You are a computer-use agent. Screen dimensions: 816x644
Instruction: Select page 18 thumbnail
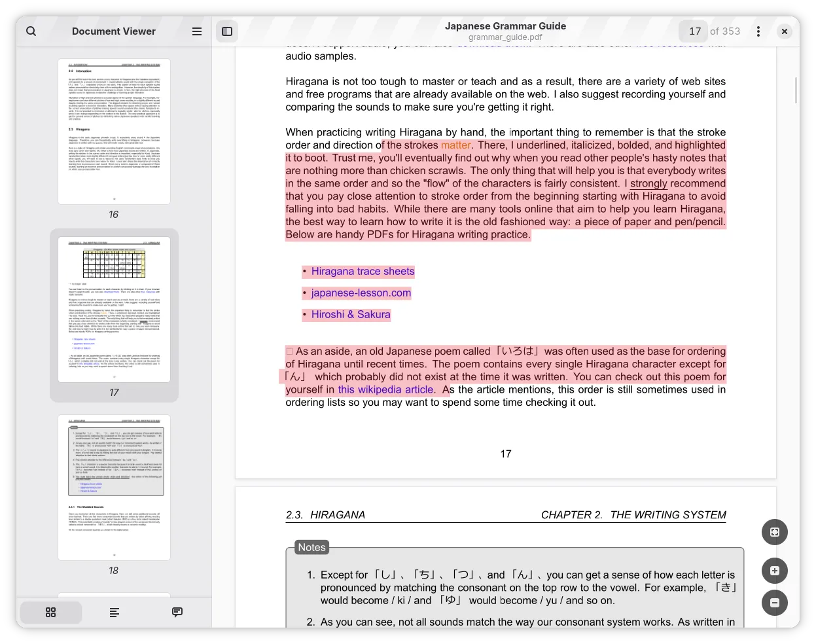coord(114,487)
